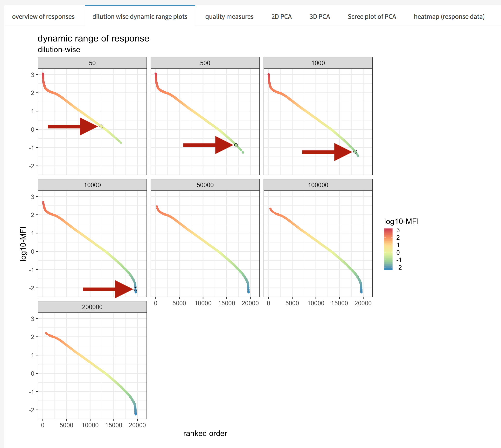Switch to the "3D PCA" tab
The image size is (501, 448).
coord(320,17)
